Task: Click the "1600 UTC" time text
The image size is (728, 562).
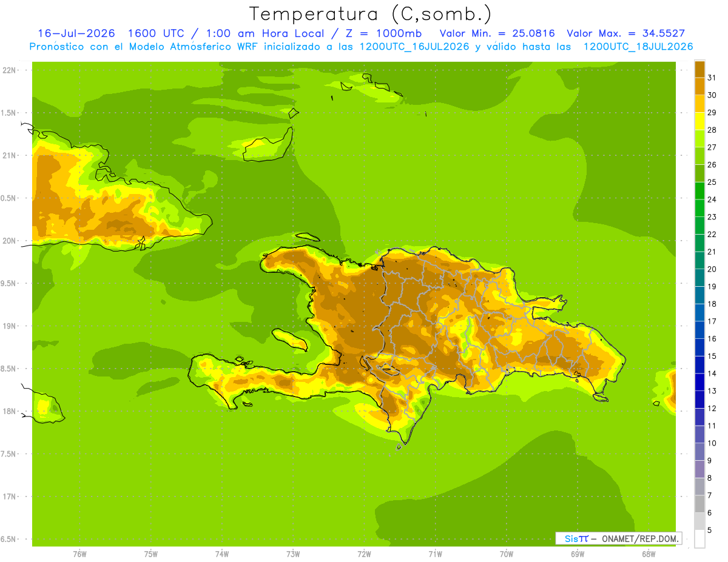Action: [157, 33]
